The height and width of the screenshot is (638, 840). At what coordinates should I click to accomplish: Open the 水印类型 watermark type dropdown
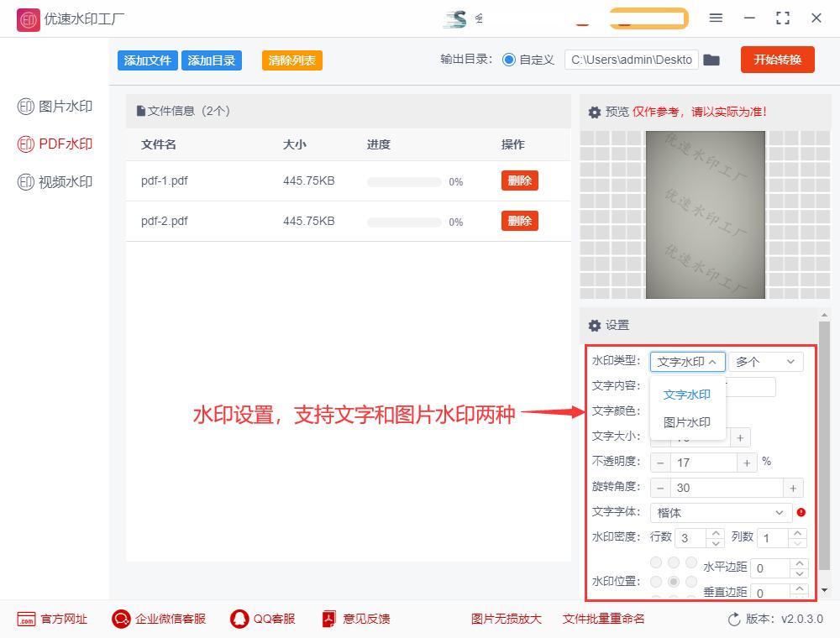pyautogui.click(x=687, y=361)
